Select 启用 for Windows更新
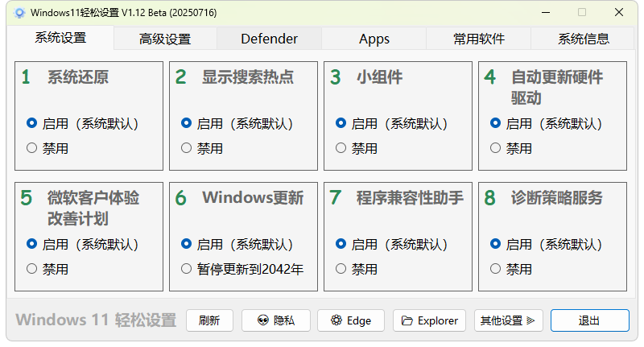Screen dimensions: 644x347 point(237,244)
